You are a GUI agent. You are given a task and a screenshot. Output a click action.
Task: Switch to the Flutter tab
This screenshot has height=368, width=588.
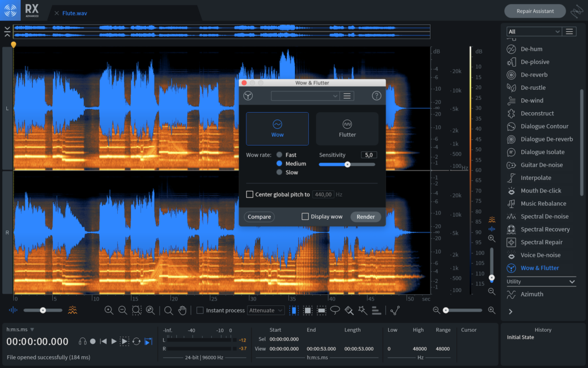(x=347, y=128)
